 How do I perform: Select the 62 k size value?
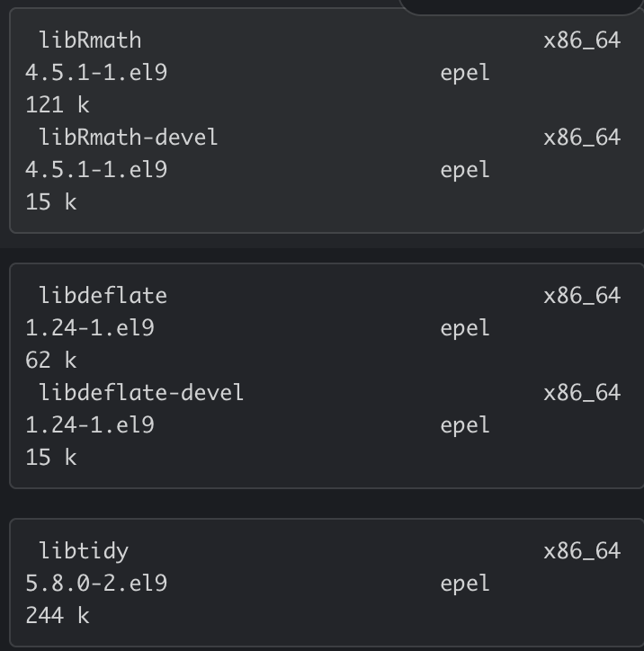(51, 361)
